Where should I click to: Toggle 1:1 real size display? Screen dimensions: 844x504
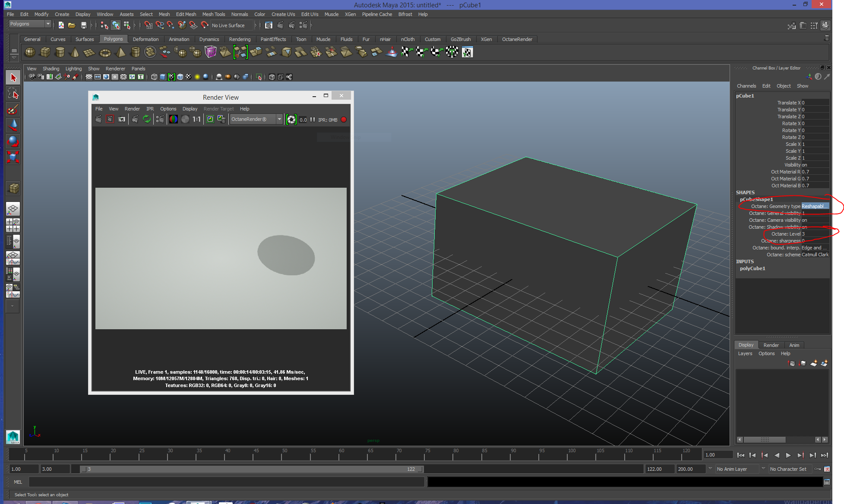tap(196, 120)
